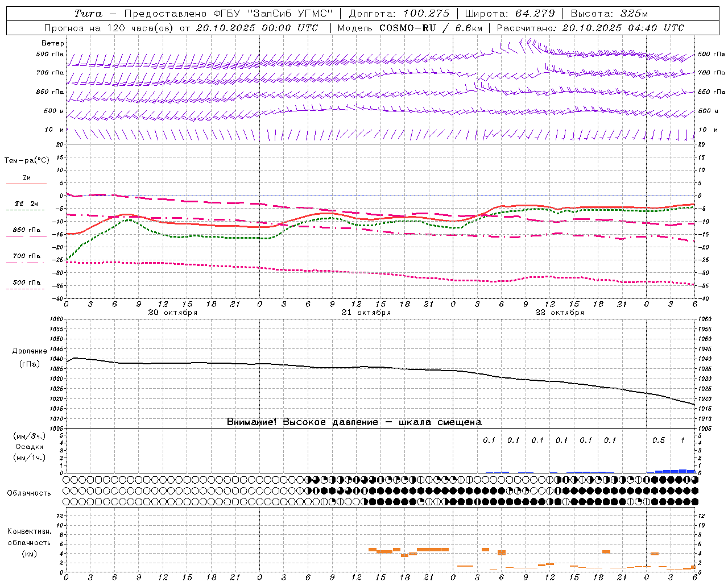Click the 12 tick on convective cloud axis
Viewport: 728px width, 582px height.
(60, 516)
